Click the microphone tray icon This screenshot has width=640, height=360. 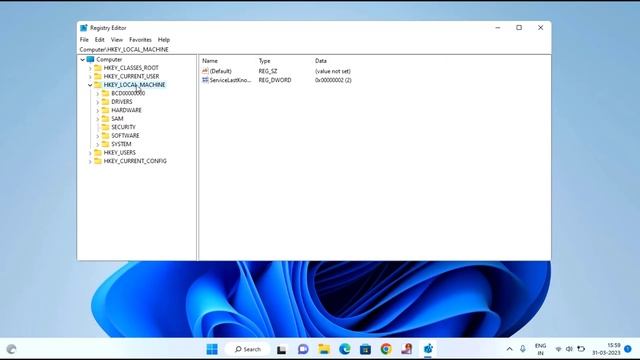[523, 349]
